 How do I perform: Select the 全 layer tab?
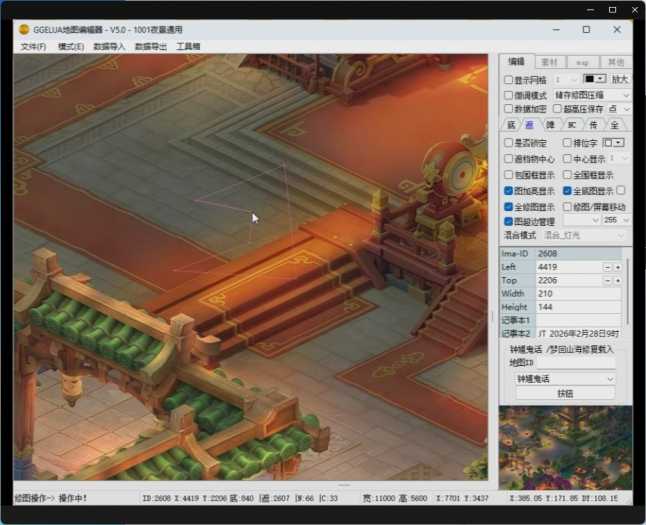[615, 125]
